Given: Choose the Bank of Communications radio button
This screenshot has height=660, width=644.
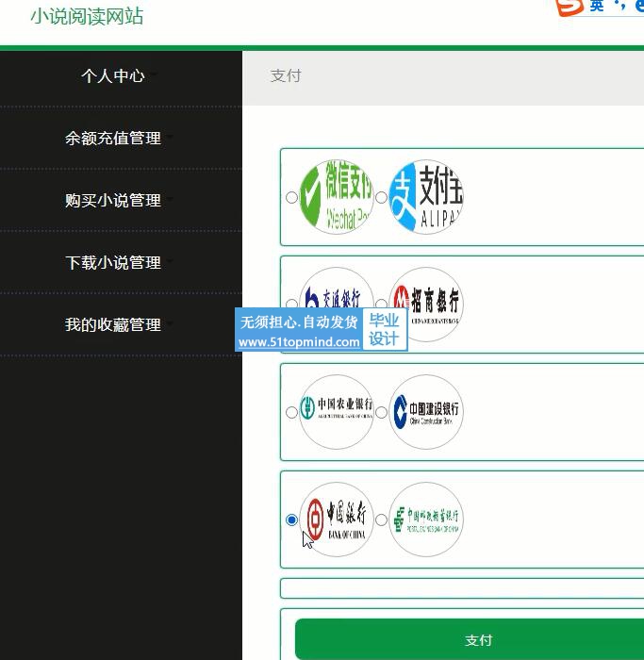Looking at the screenshot, I should [291, 304].
